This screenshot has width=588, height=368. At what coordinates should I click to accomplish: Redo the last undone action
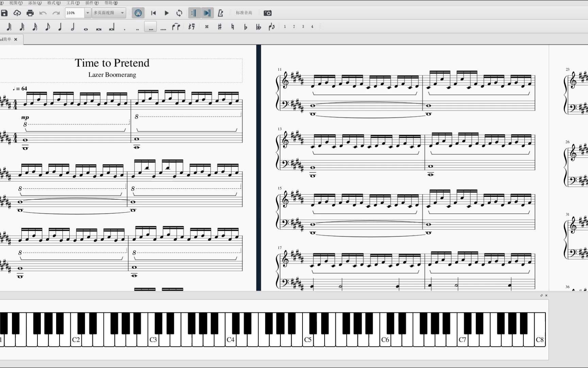point(56,13)
